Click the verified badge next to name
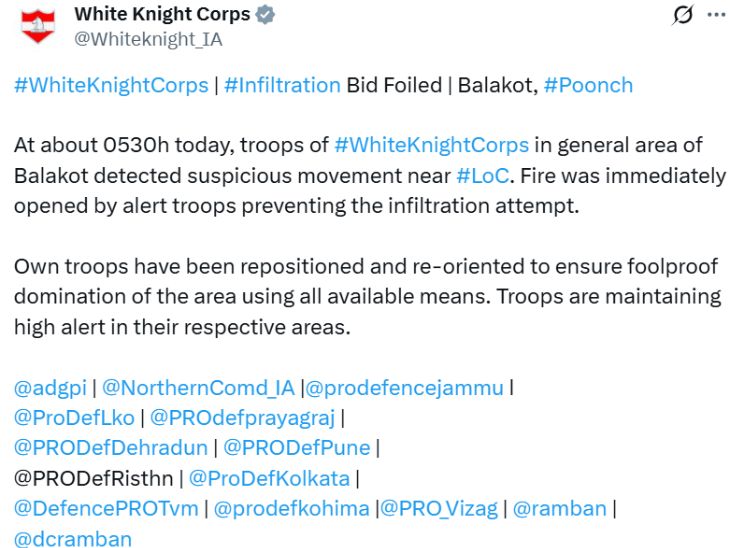 pos(265,14)
